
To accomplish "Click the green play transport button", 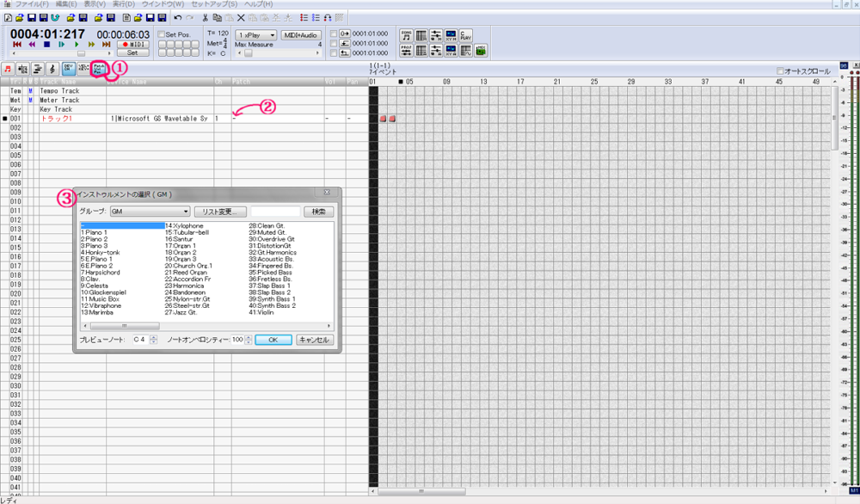I will pyautogui.click(x=77, y=44).
